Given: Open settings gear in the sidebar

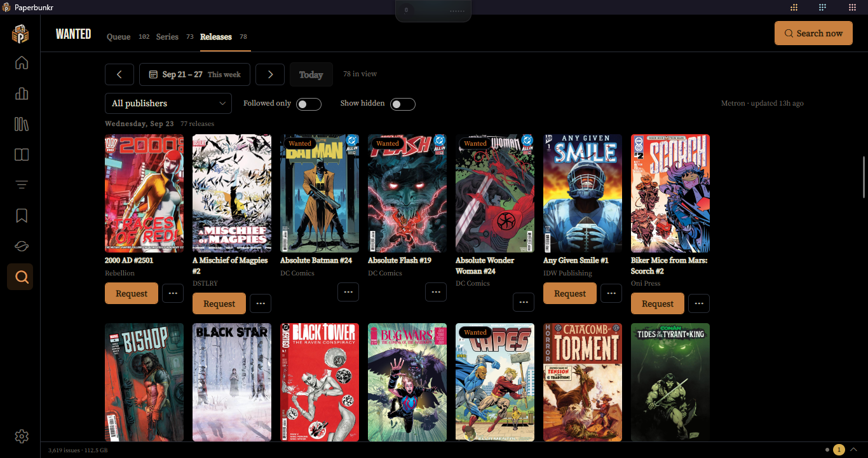Looking at the screenshot, I should pyautogui.click(x=22, y=436).
